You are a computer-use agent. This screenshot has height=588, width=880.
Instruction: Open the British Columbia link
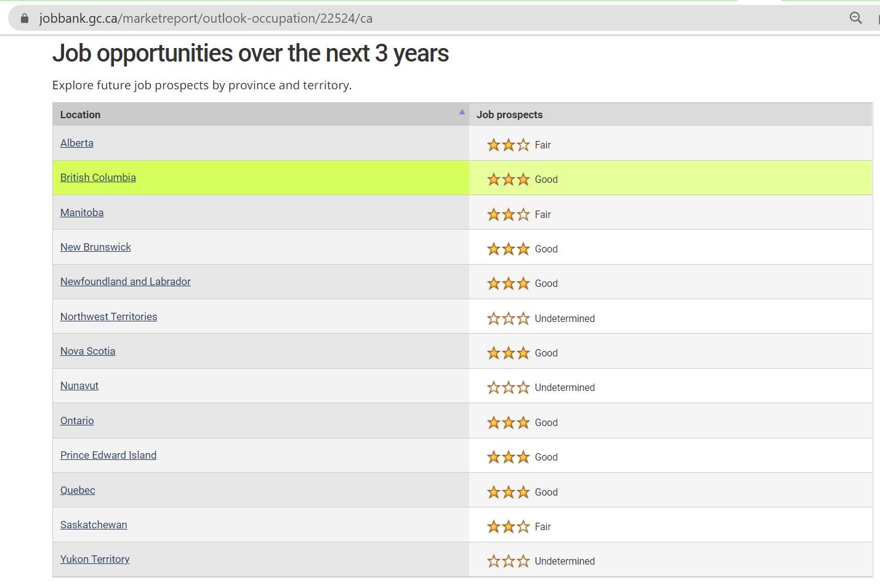(98, 177)
